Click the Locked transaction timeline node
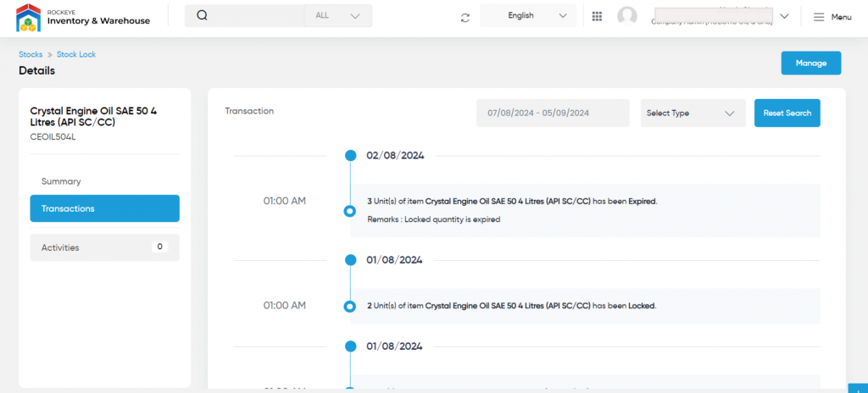Image resolution: width=868 pixels, height=393 pixels. pos(349,306)
